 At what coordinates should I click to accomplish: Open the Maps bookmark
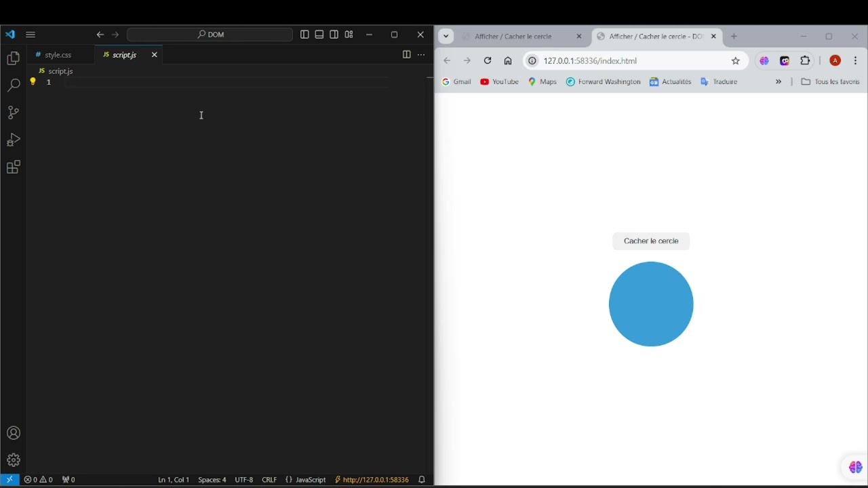(542, 82)
